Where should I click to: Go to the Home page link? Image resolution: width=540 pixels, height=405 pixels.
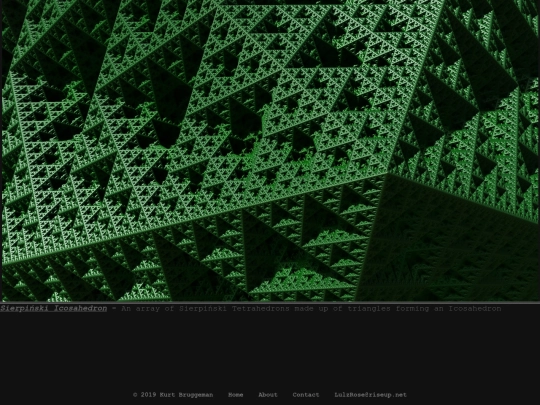tap(236, 395)
